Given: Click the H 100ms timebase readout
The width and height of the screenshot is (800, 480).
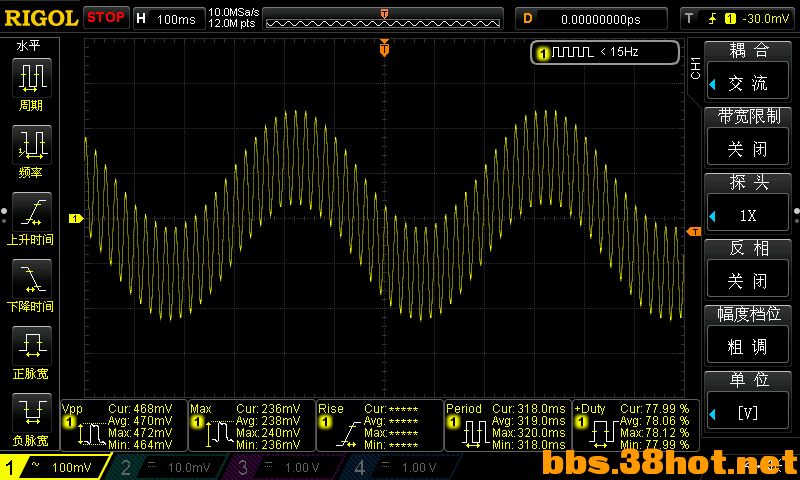Looking at the screenshot, I should point(169,19).
